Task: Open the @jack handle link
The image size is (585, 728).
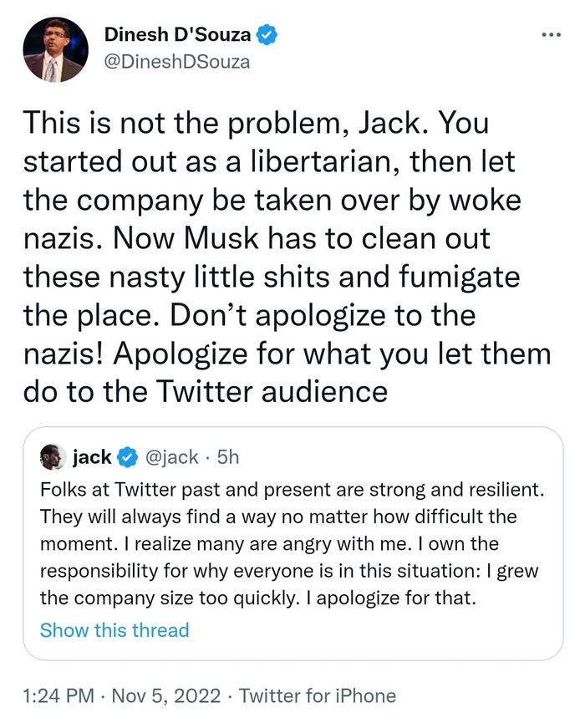Action: [171, 456]
